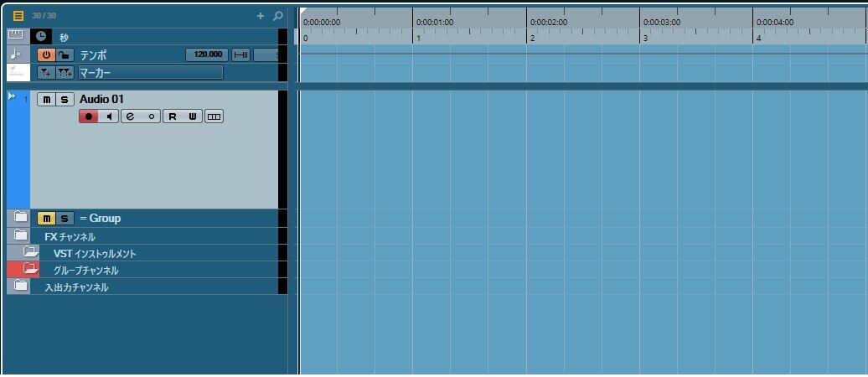Expand the 入出力チャンネル folder
868x377 pixels.
(x=20, y=286)
